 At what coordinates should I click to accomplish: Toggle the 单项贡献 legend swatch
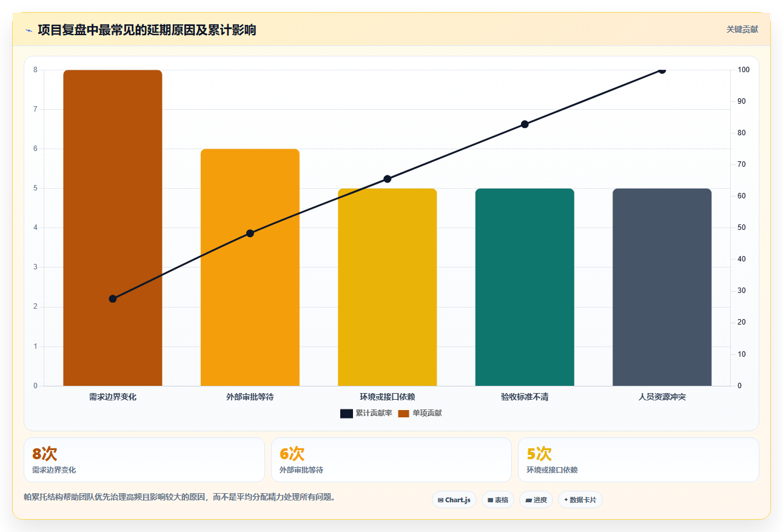pyautogui.click(x=404, y=413)
